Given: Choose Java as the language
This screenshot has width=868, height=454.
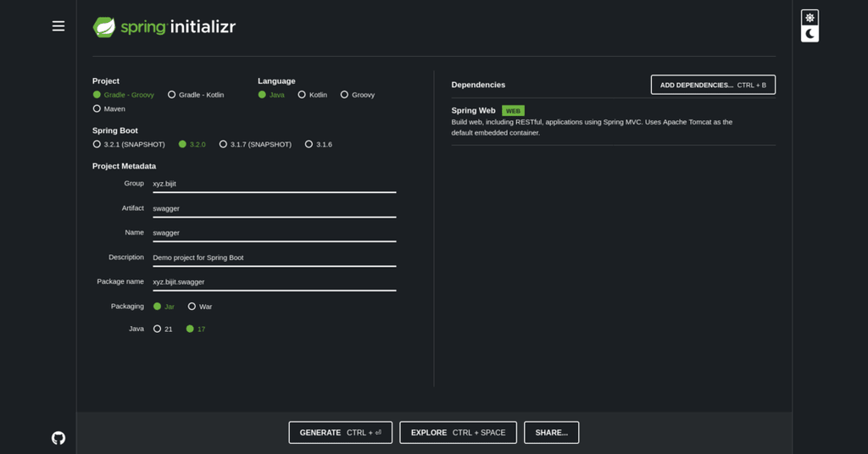Looking at the screenshot, I should (x=271, y=95).
